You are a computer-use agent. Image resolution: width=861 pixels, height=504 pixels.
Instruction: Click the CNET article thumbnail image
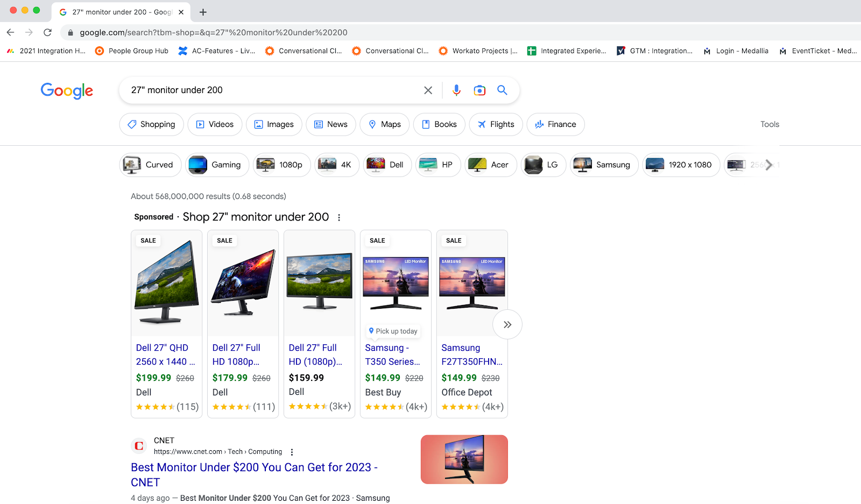464,459
